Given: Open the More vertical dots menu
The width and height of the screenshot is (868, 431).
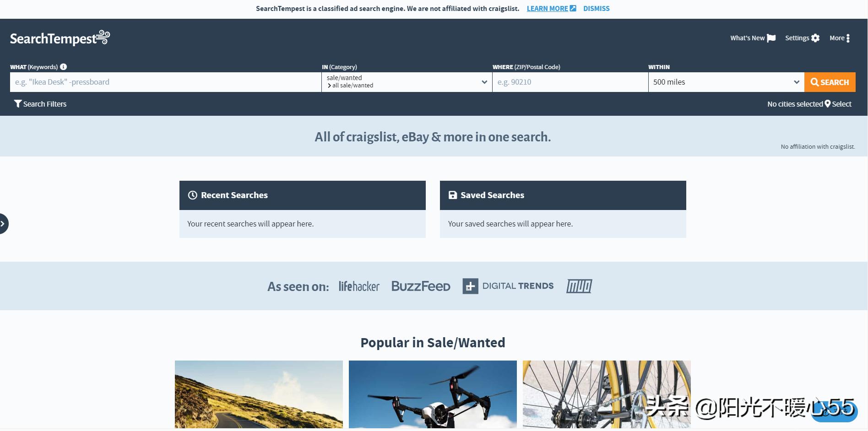Looking at the screenshot, I should tap(848, 38).
